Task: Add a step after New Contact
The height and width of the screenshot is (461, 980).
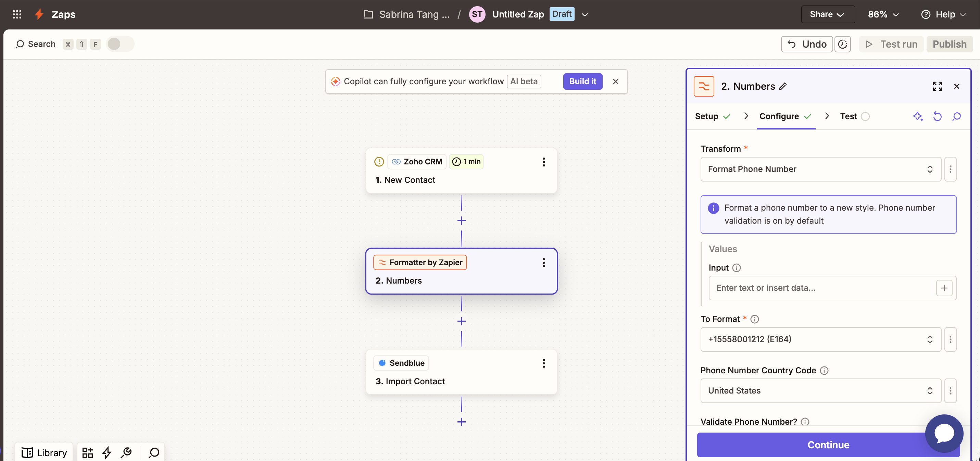Action: 462,221
